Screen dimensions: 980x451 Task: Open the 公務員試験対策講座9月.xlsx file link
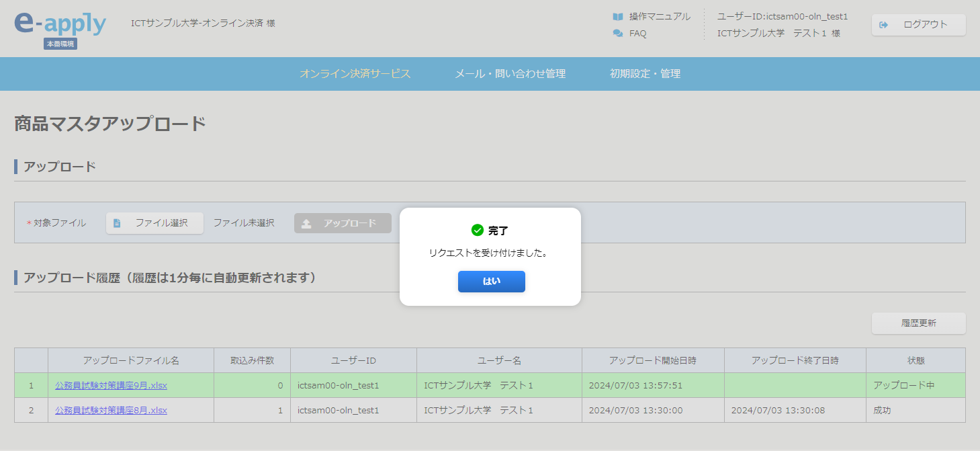(x=111, y=386)
